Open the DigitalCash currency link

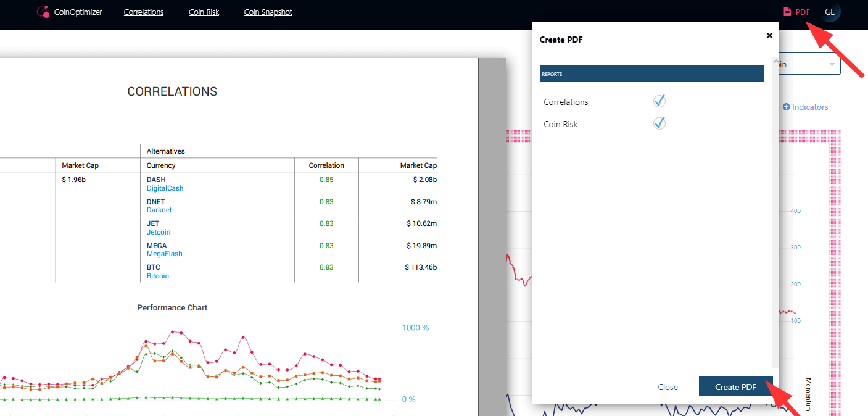(165, 188)
